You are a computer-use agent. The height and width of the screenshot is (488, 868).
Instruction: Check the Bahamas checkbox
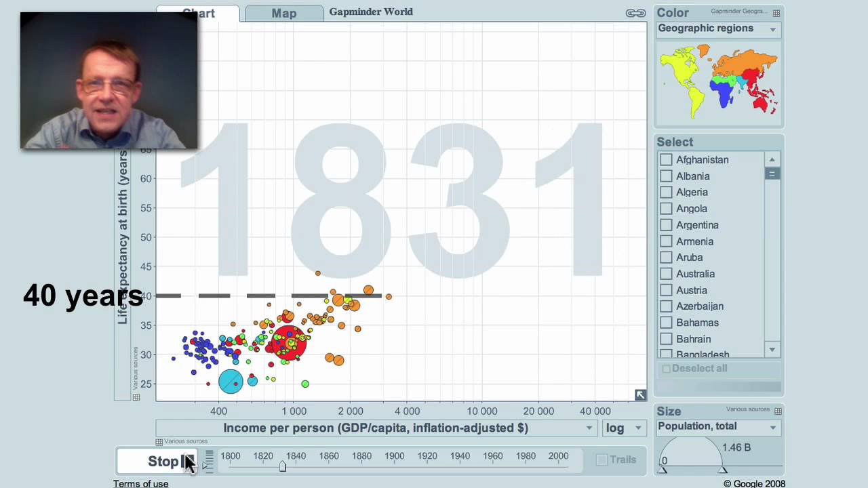pyautogui.click(x=666, y=323)
